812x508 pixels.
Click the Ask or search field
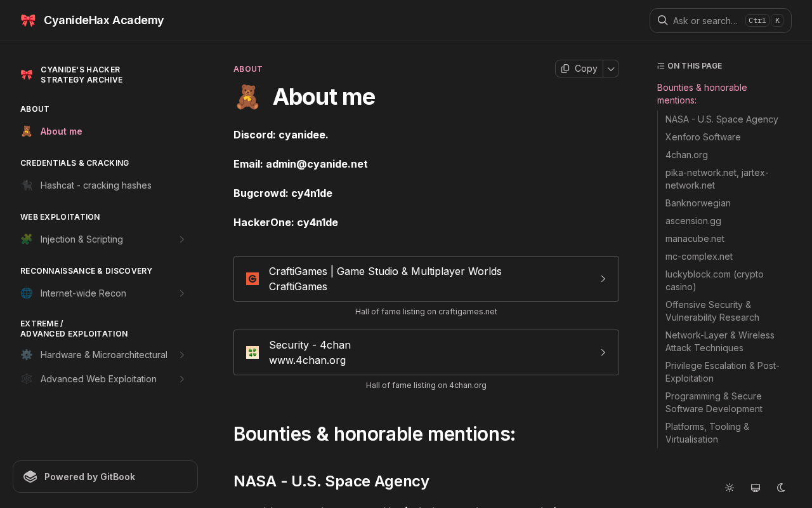point(721,20)
